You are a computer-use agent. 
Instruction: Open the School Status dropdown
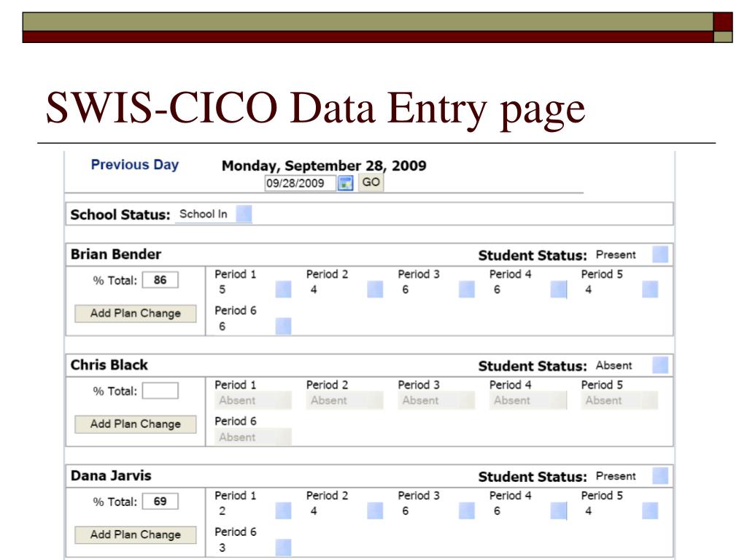point(244,214)
